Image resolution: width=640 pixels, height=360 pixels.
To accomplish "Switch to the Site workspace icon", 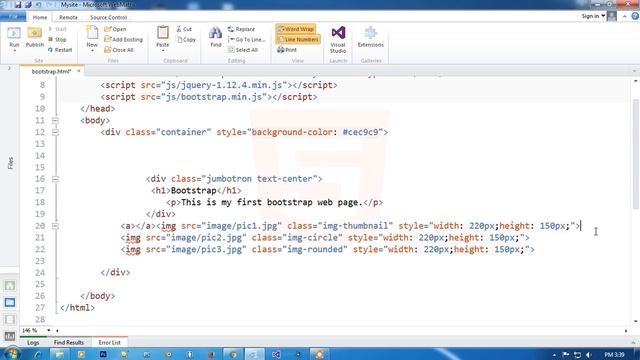I will click(10, 285).
